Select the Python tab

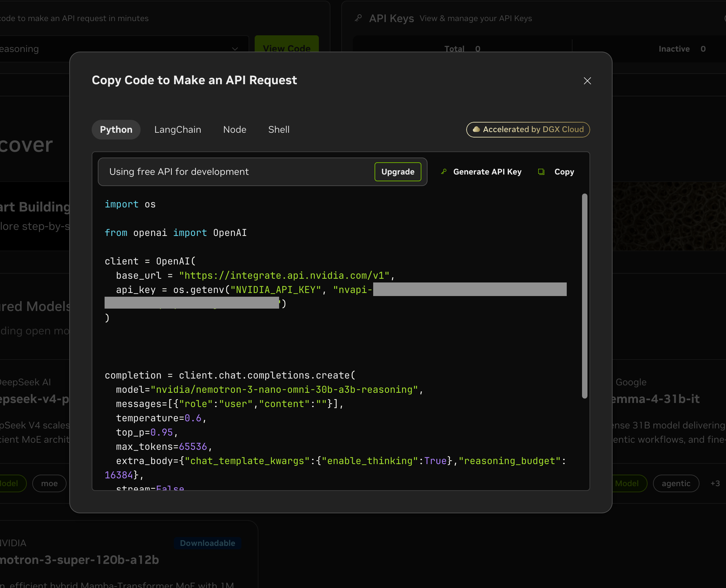(x=116, y=129)
